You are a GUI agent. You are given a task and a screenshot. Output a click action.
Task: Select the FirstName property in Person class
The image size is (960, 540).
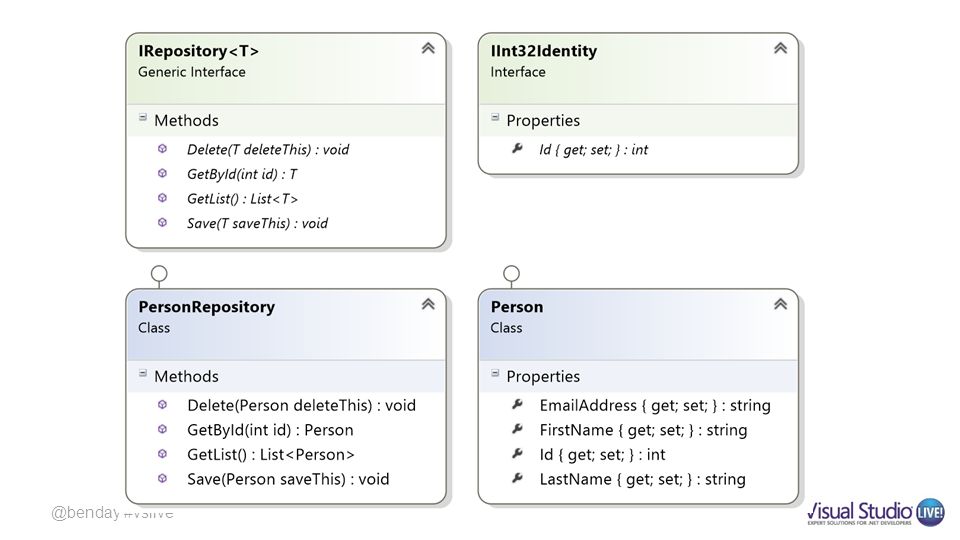click(x=643, y=430)
